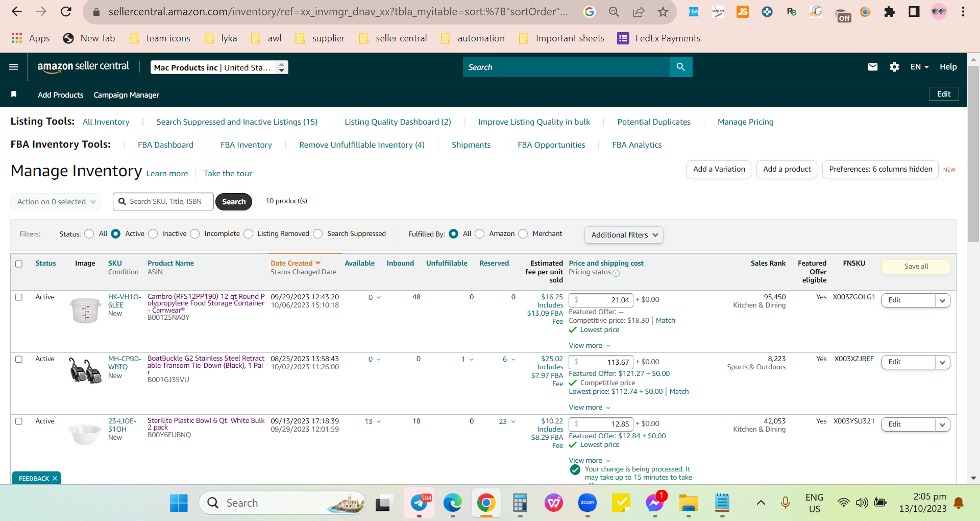Select the All status radio button
Viewport: 980px width, 521px height.
(89, 234)
